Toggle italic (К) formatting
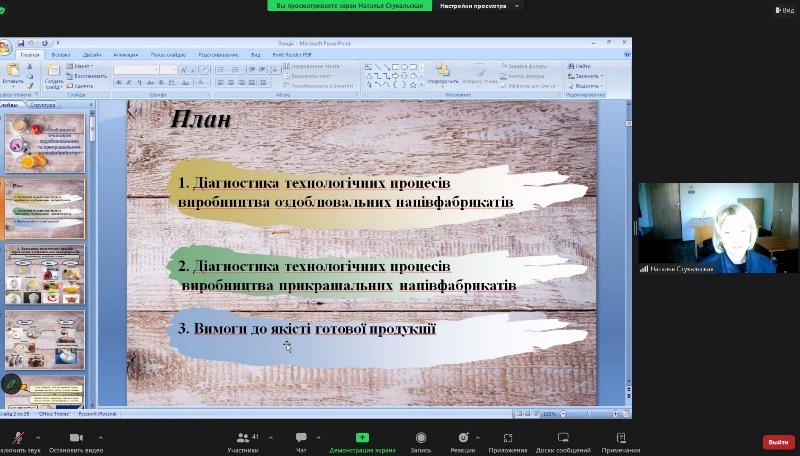This screenshot has width=800, height=456. [x=129, y=82]
